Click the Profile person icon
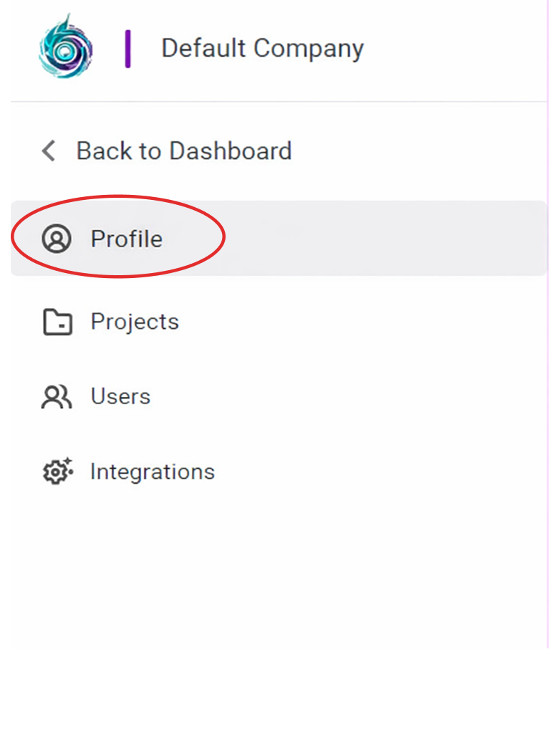 click(57, 239)
